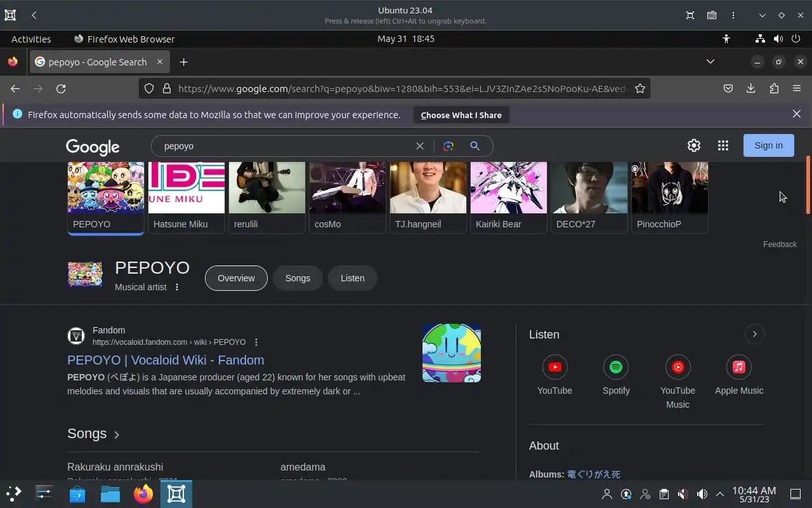Viewport: 812px width, 508px height.
Task: Select Kairiki Bear artist card
Action: point(509,197)
